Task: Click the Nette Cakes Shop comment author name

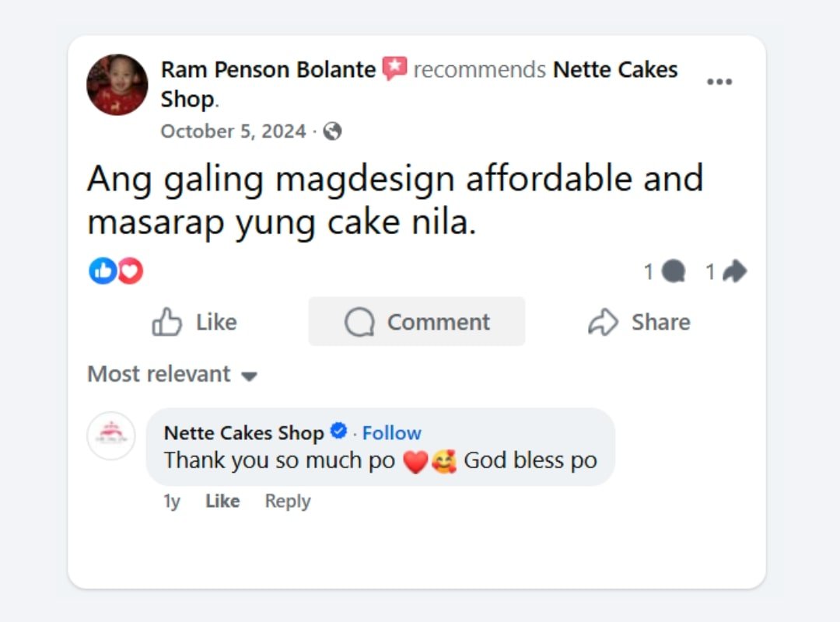Action: [x=243, y=433]
